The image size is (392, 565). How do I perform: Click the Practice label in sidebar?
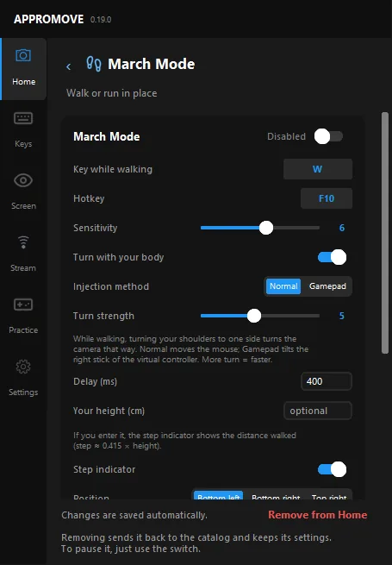point(23,330)
